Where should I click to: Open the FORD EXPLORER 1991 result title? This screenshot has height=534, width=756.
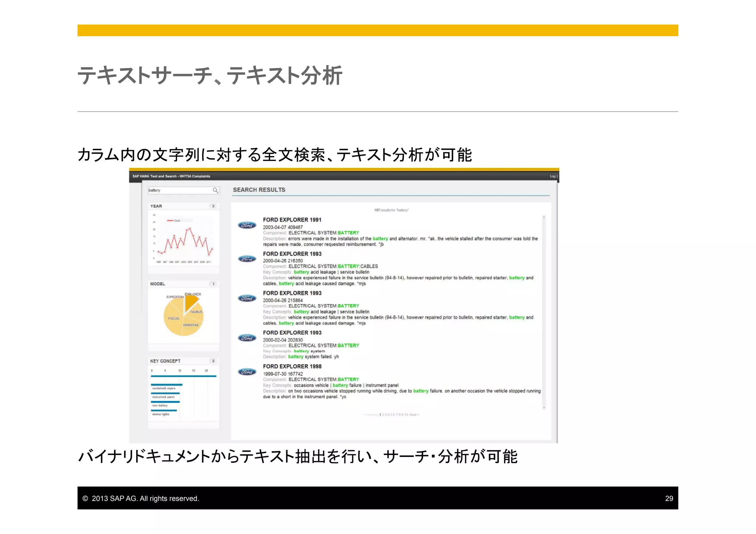(292, 220)
